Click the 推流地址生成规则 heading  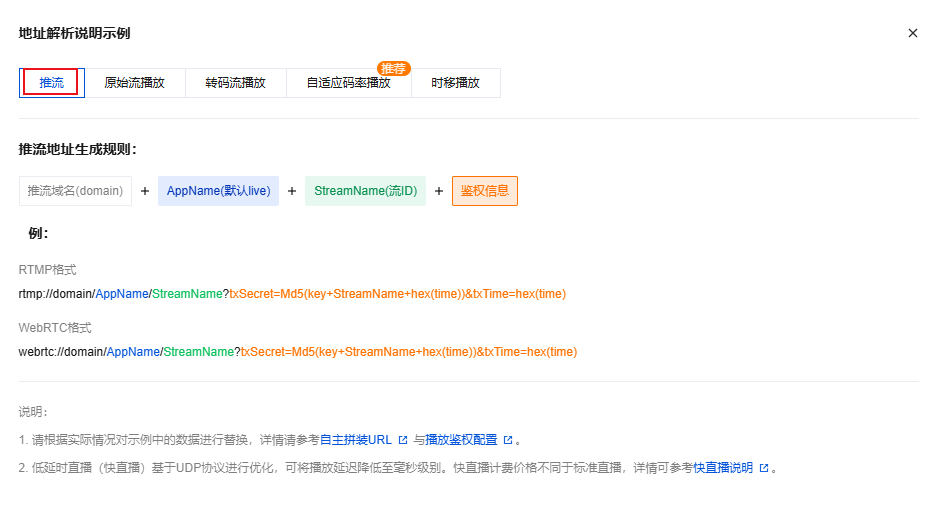coord(77,149)
